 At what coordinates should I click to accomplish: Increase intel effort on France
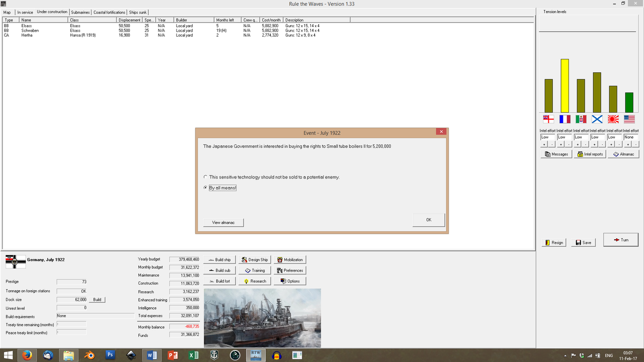(561, 144)
